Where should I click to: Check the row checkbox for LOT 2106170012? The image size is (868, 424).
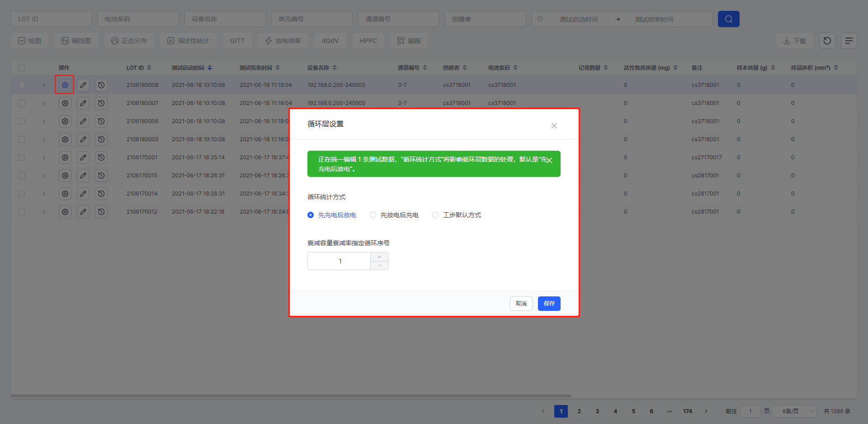tap(22, 212)
